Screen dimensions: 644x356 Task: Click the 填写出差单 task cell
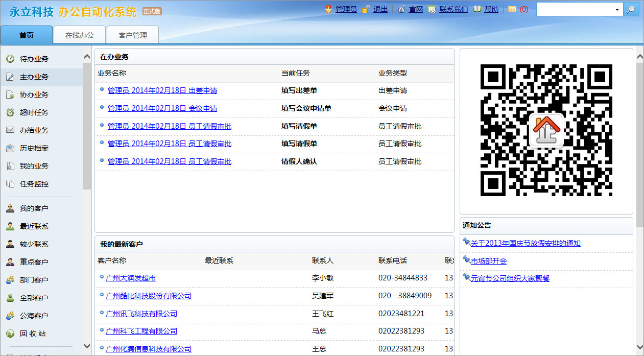pos(299,90)
